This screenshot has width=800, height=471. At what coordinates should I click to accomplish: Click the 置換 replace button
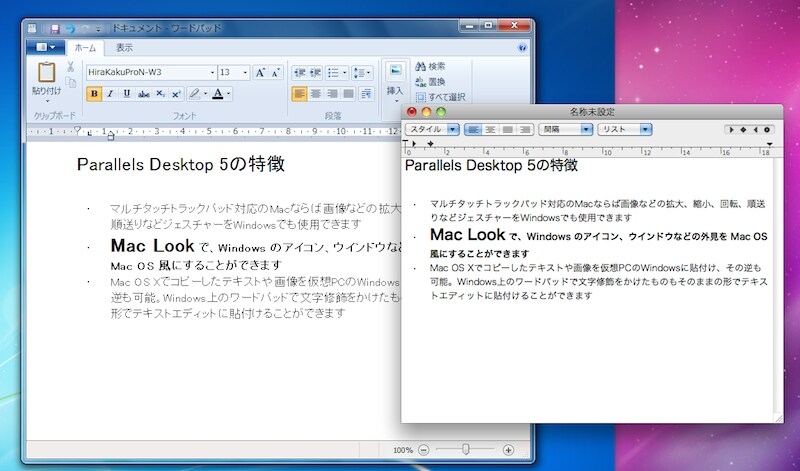pyautogui.click(x=431, y=82)
